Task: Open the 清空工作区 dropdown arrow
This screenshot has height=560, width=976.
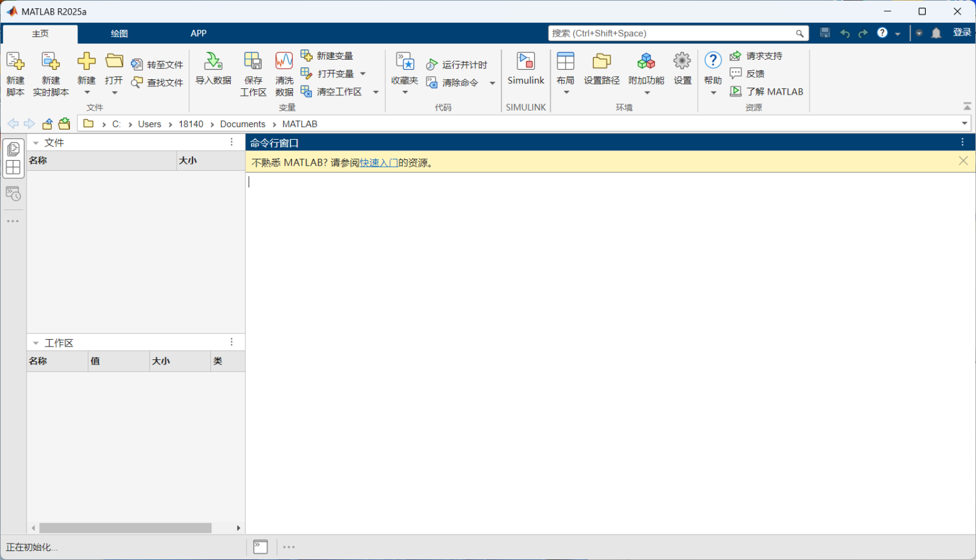Action: (x=375, y=92)
